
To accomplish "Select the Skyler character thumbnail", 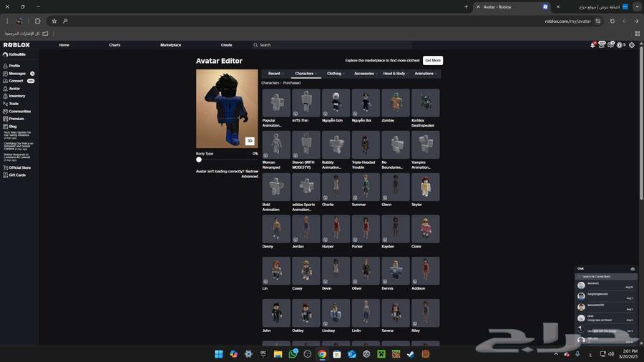I will (x=426, y=187).
